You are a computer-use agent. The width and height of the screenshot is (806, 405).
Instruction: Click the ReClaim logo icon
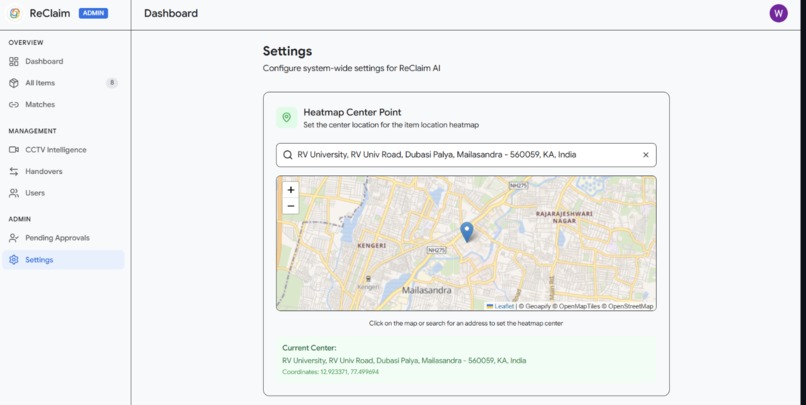tap(15, 13)
